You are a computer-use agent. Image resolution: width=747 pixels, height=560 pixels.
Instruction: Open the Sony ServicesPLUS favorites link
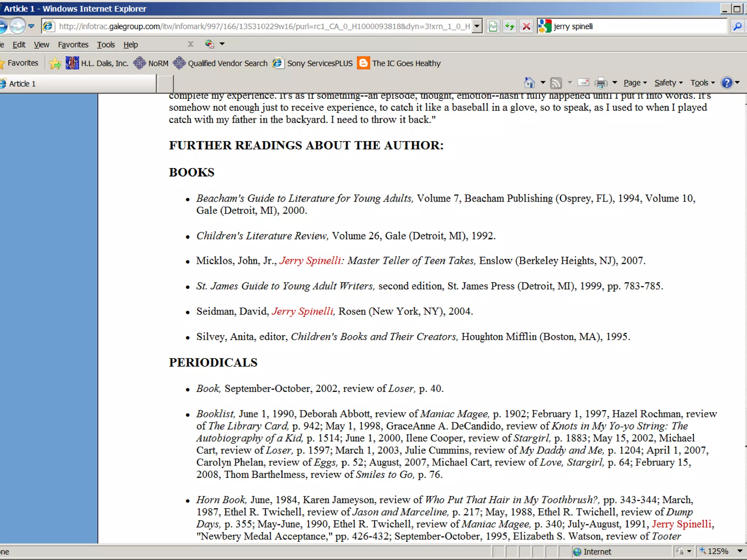point(320,63)
